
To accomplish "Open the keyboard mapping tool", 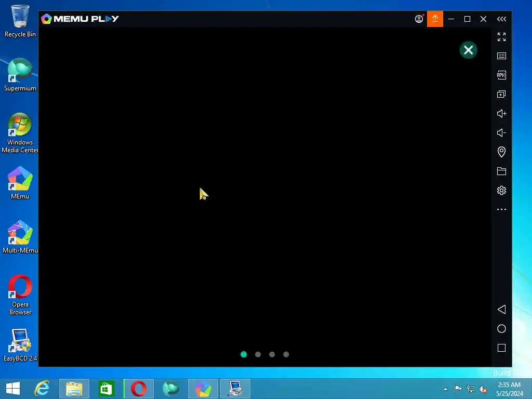I will coord(501,56).
